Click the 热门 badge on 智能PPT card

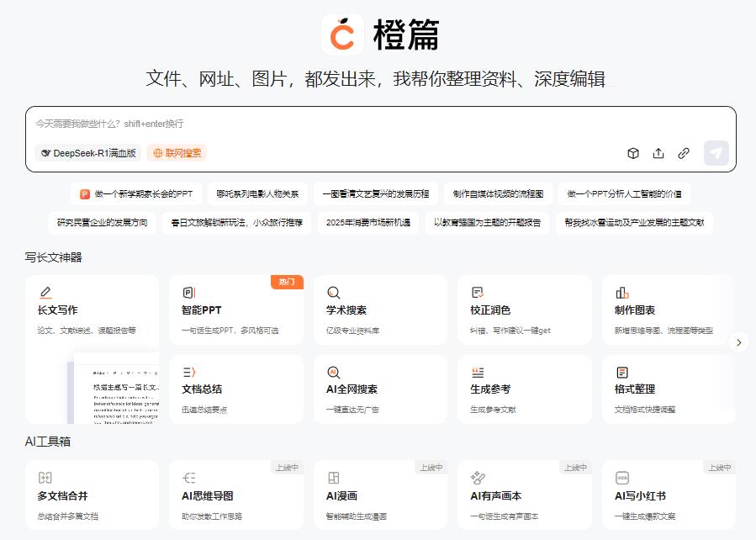287,282
